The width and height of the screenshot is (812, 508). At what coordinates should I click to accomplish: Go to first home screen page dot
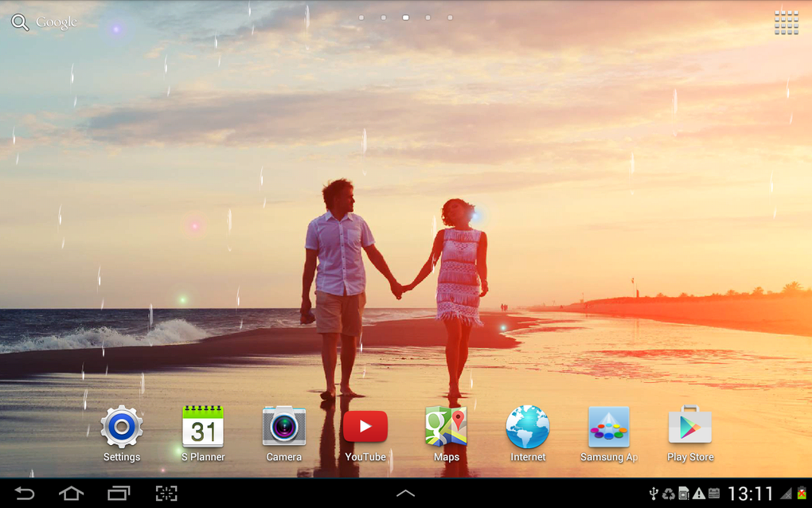point(361,18)
